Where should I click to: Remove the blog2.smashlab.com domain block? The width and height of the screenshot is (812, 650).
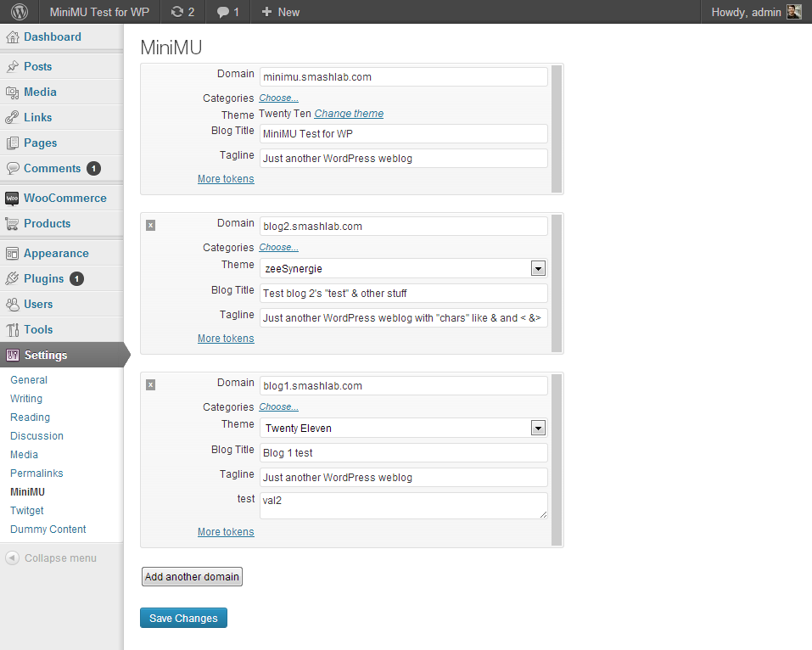[151, 226]
